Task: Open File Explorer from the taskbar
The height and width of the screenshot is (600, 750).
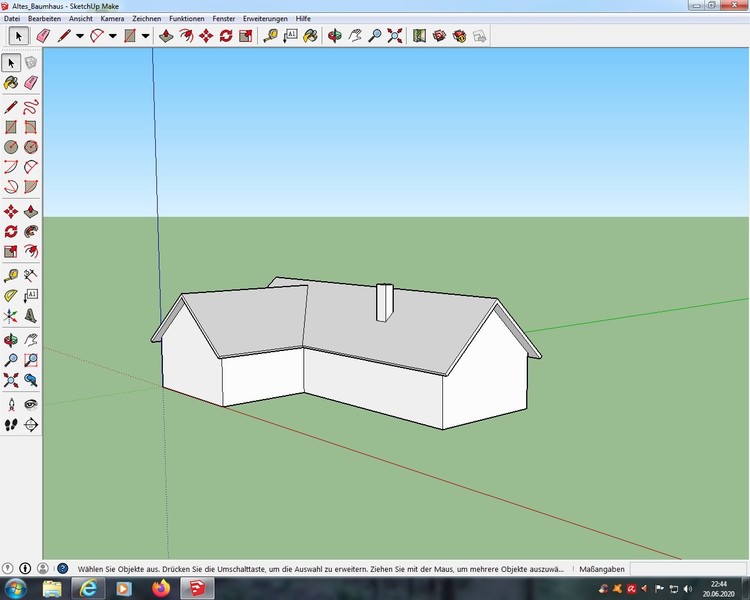Action: pos(52,588)
